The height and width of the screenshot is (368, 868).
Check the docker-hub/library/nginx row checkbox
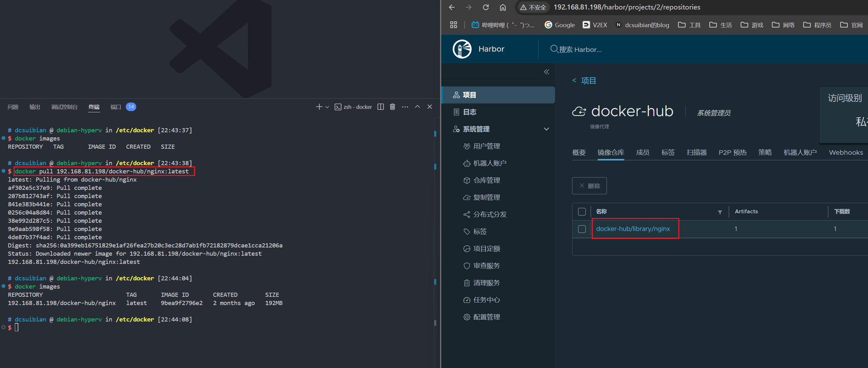click(582, 229)
